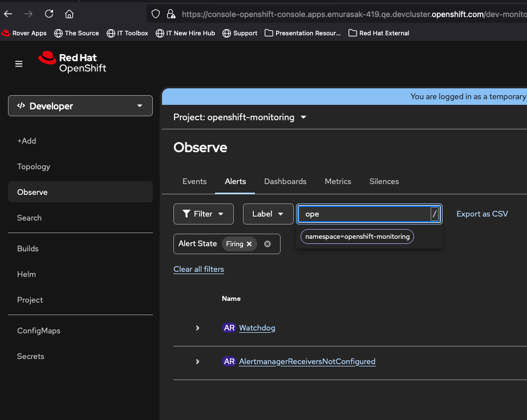Open the Developer perspective switcher
Image resolution: width=527 pixels, height=420 pixels.
click(x=80, y=106)
